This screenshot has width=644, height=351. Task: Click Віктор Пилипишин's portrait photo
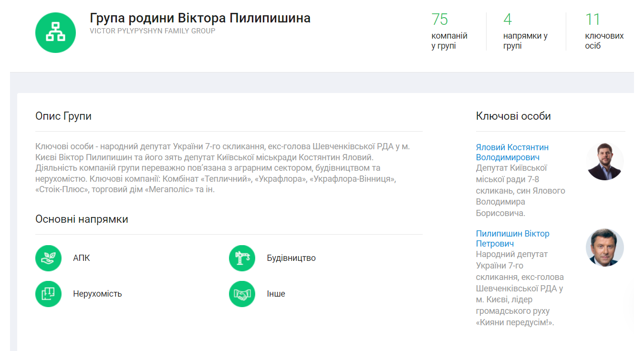(x=604, y=247)
